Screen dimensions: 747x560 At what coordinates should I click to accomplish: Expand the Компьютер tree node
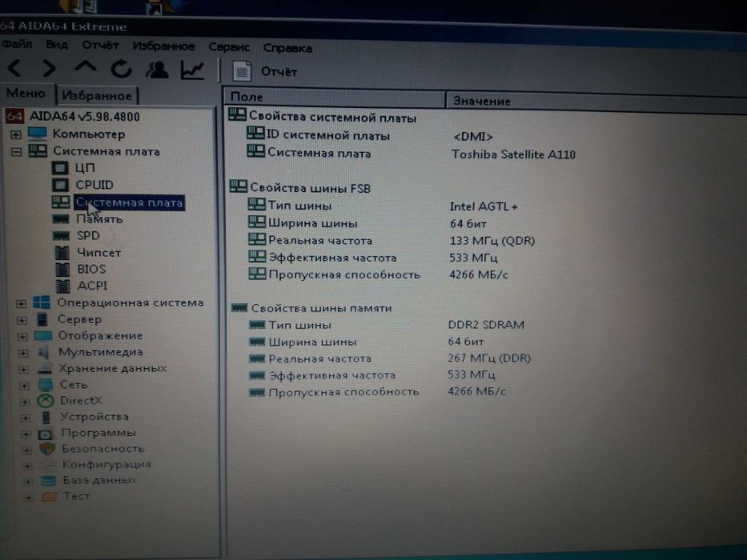pyautogui.click(x=16, y=134)
